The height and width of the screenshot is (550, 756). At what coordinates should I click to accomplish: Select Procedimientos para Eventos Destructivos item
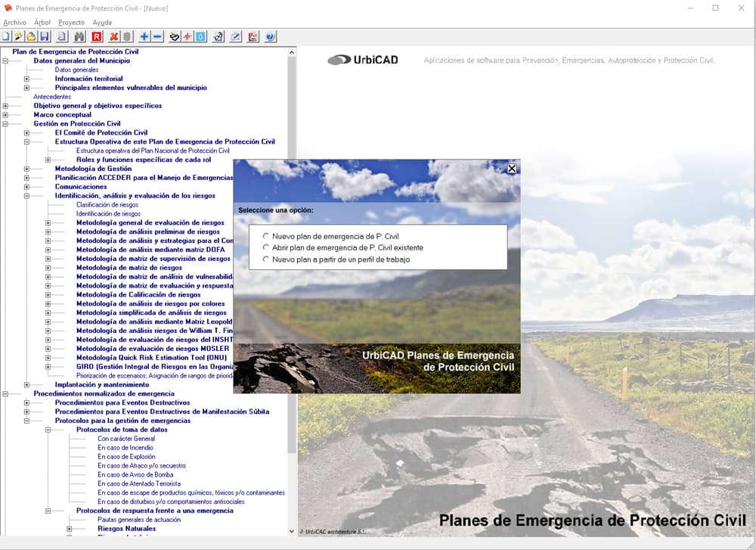[x=122, y=402]
